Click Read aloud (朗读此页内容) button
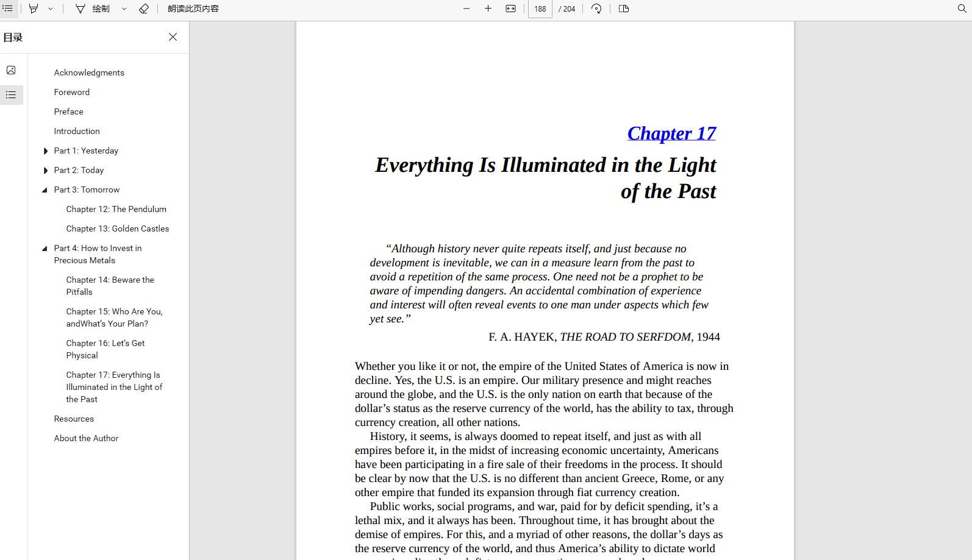 (193, 9)
